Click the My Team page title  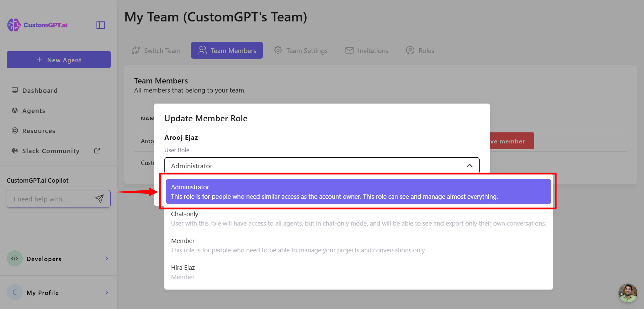(x=216, y=17)
